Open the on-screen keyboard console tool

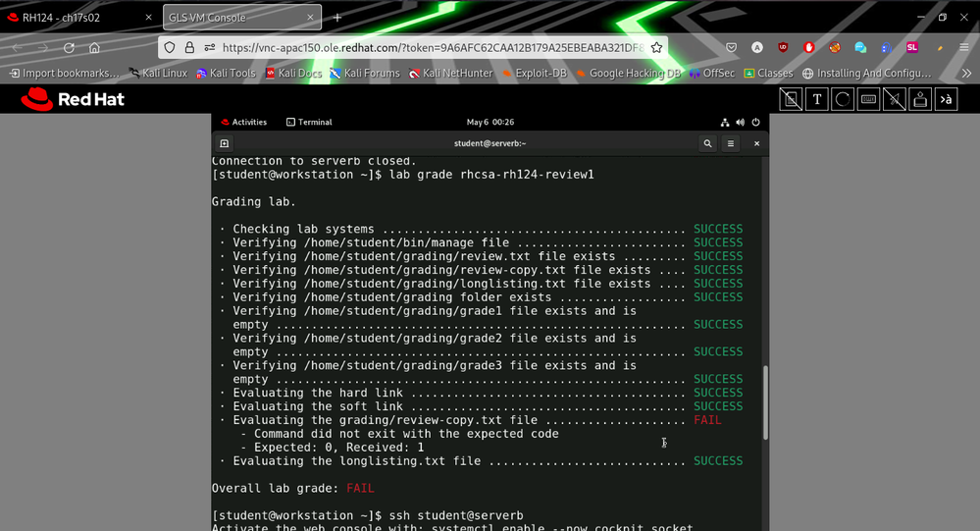[x=868, y=99]
